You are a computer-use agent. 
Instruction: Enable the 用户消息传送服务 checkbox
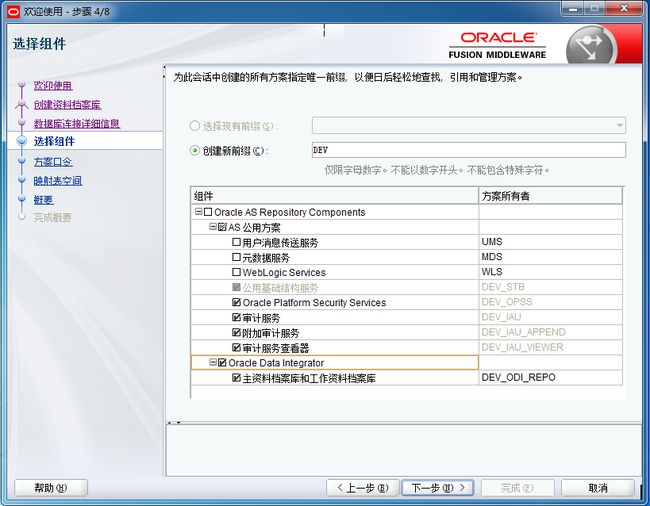coord(236,242)
